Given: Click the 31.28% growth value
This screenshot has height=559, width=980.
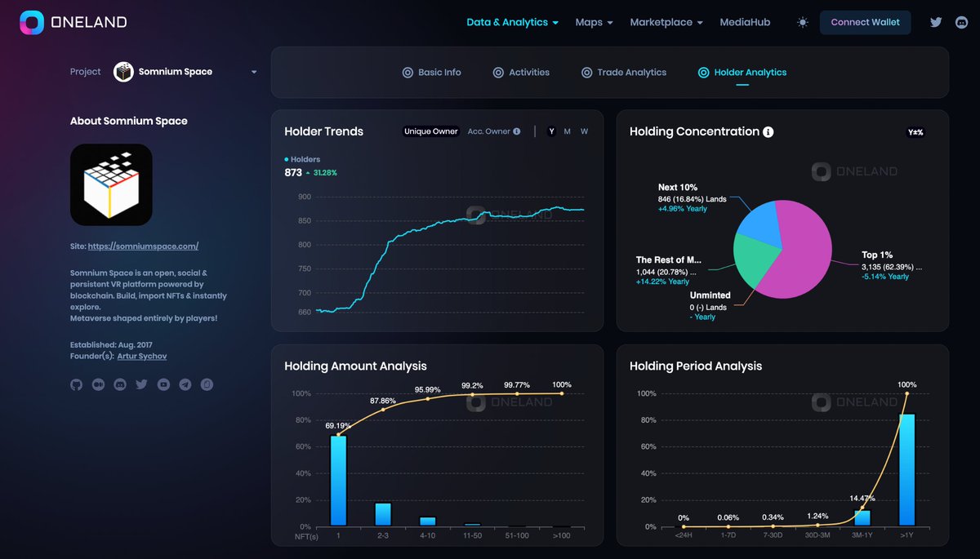Looking at the screenshot, I should 325,173.
